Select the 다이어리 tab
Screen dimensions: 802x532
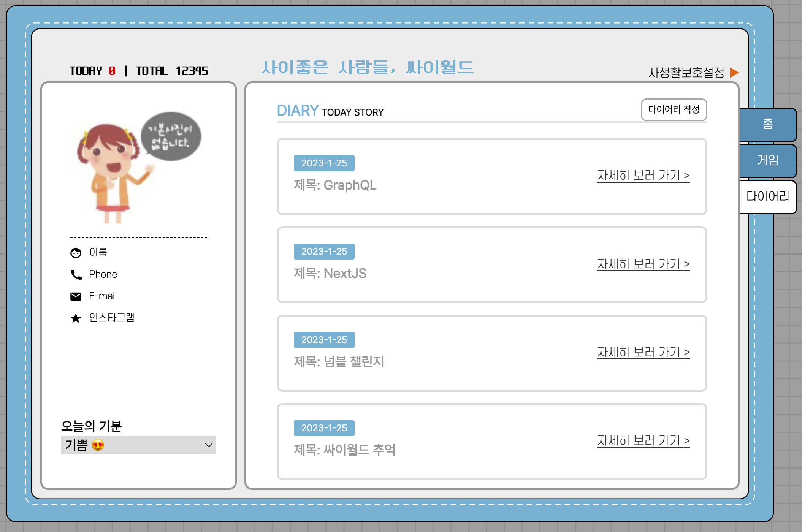point(767,196)
